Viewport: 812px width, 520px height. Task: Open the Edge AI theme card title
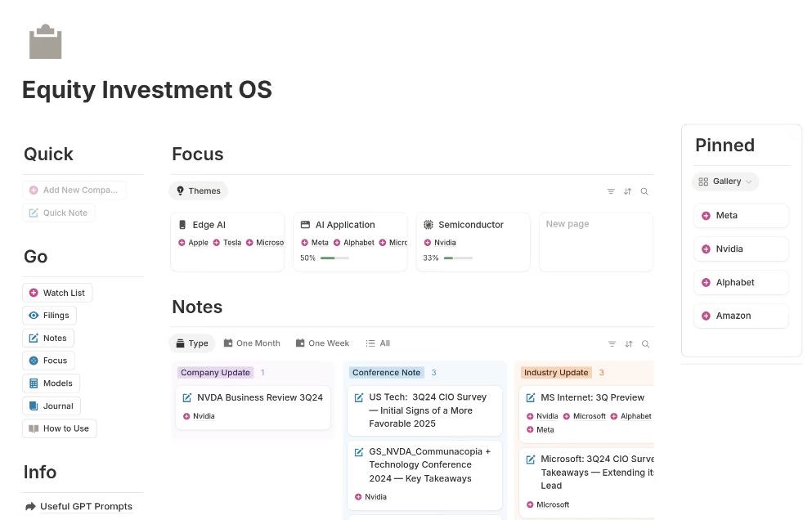[209, 225]
